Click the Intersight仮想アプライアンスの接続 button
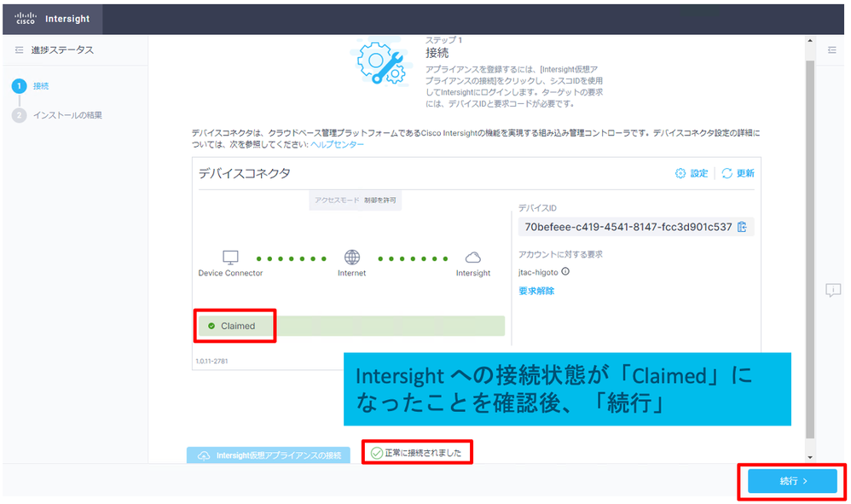 coord(269,455)
